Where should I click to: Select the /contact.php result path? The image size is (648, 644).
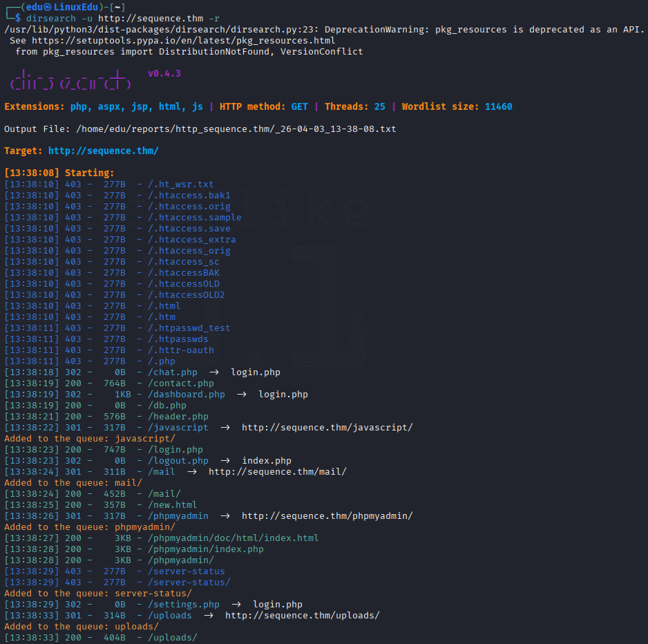tap(180, 383)
